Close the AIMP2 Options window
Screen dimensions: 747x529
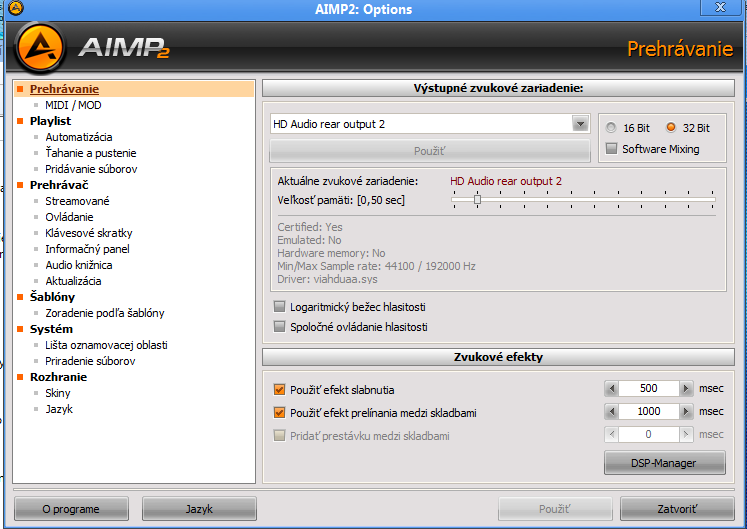(x=720, y=7)
